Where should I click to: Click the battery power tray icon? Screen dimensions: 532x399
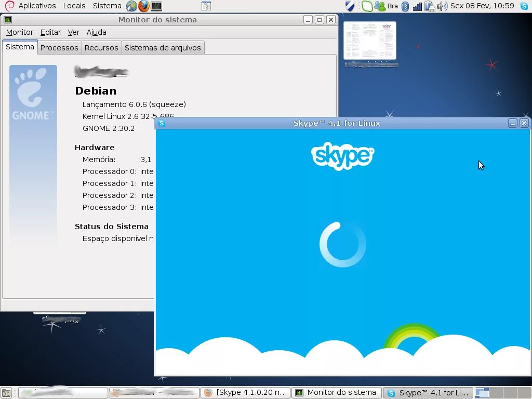point(430,6)
